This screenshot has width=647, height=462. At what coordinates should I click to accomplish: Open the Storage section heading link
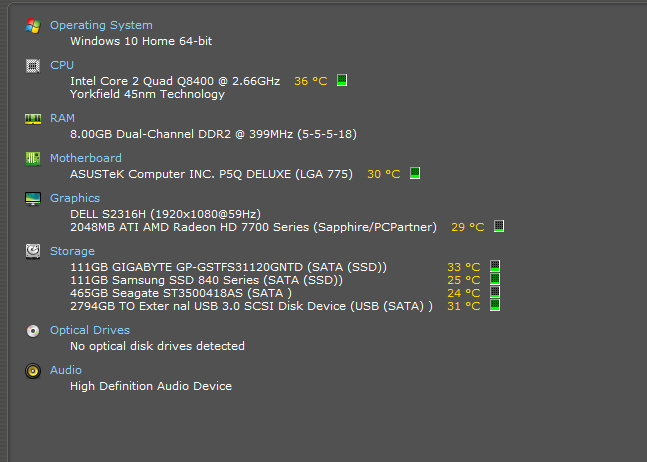click(72, 251)
